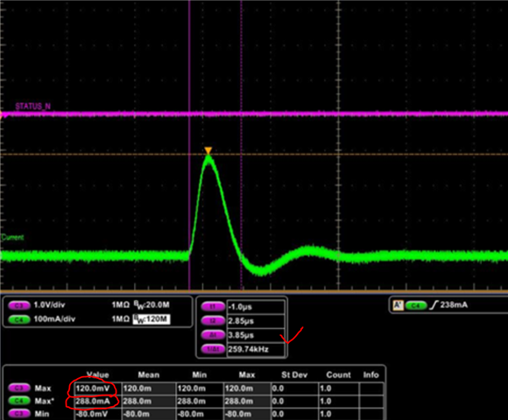Select the t1 cursor badge

tap(213, 306)
